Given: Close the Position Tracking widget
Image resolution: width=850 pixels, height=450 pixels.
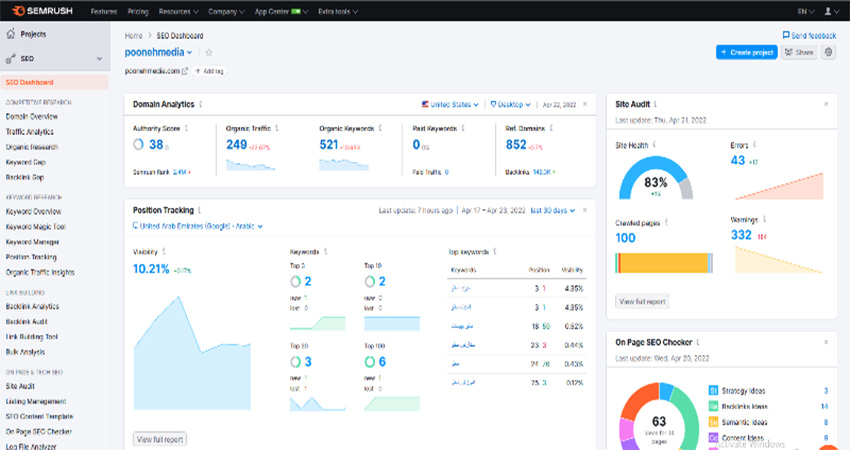Looking at the screenshot, I should pos(584,210).
